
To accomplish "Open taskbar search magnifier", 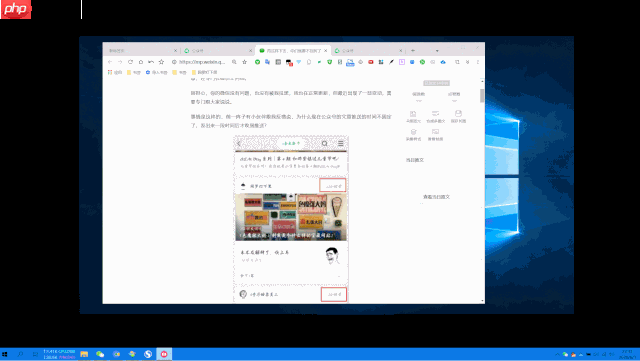I will 20,354.
